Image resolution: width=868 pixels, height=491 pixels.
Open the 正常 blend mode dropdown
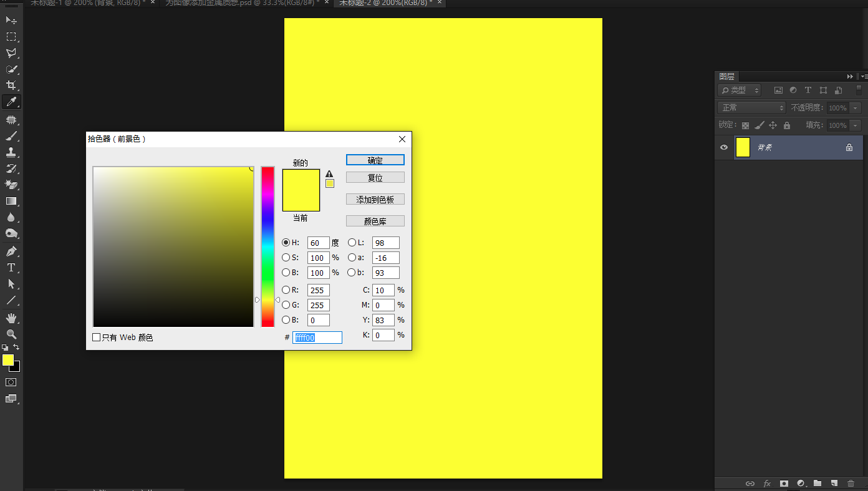point(752,108)
